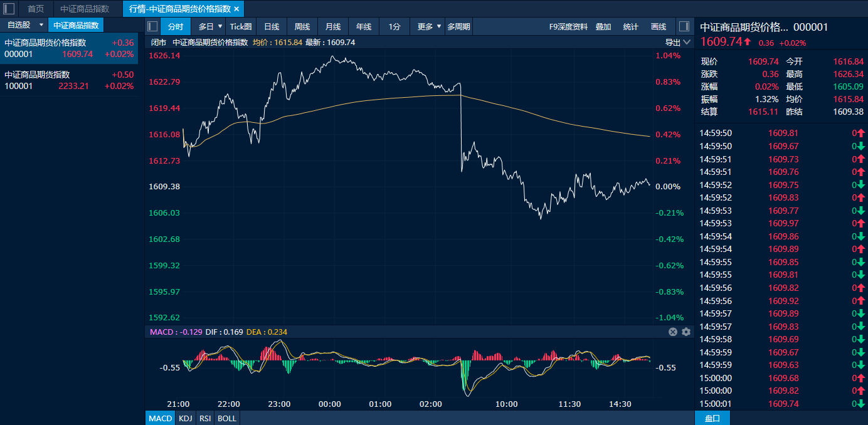Toggle the right panel icon beside 画线

coord(684,26)
